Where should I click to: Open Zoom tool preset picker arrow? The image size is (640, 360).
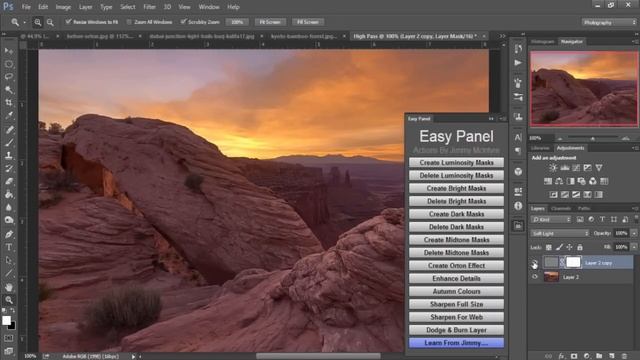25,22
